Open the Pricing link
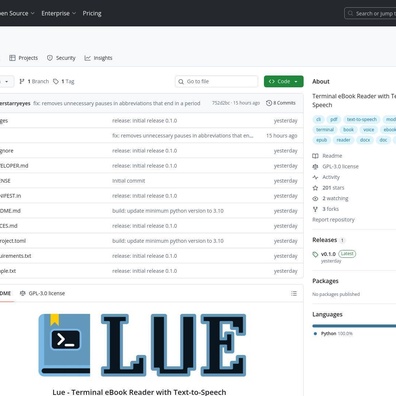The width and height of the screenshot is (396, 396). [92, 13]
